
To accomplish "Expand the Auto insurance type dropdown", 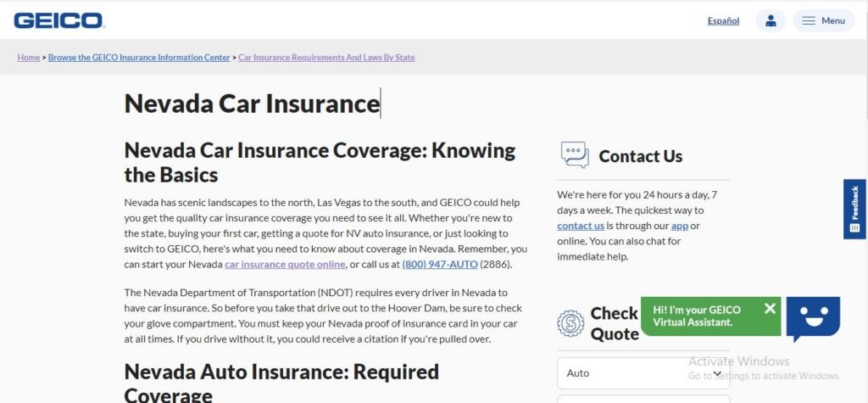I will click(x=643, y=373).
